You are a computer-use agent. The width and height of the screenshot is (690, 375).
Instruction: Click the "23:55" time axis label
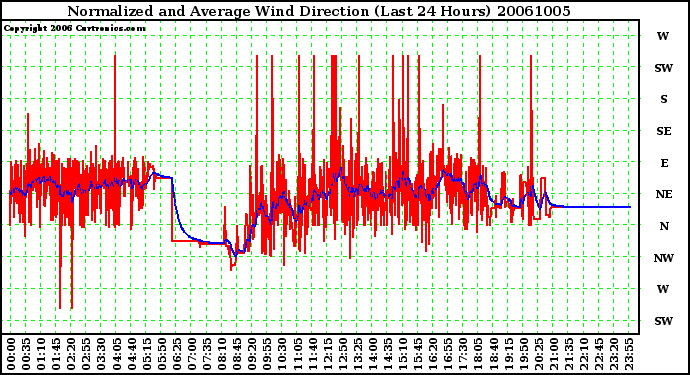(x=629, y=354)
